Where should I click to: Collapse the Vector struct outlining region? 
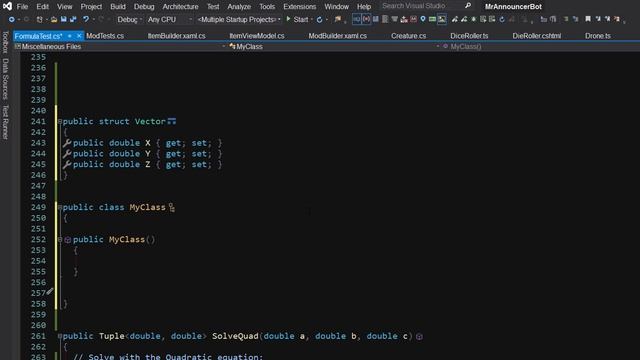click(x=60, y=121)
